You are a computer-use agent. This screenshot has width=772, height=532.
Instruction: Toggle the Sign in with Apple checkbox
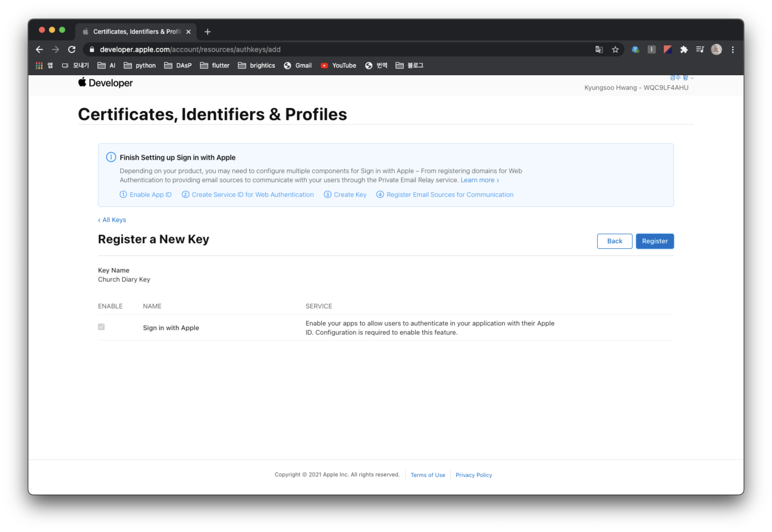101,327
